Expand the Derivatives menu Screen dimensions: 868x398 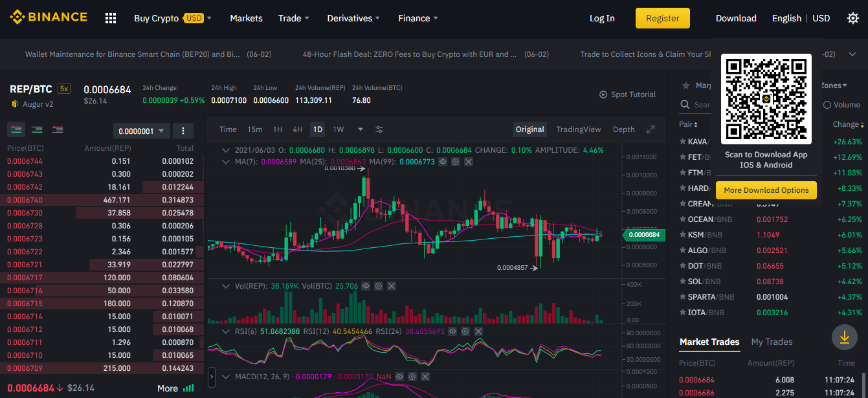click(353, 18)
